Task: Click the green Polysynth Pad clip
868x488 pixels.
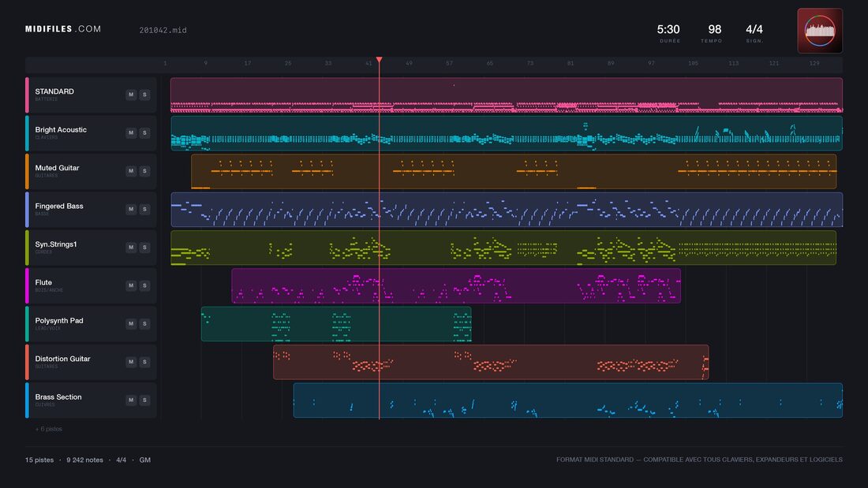Action: click(x=336, y=324)
